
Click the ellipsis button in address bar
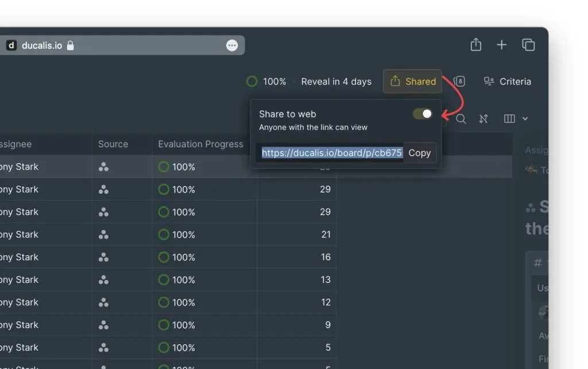pyautogui.click(x=232, y=45)
